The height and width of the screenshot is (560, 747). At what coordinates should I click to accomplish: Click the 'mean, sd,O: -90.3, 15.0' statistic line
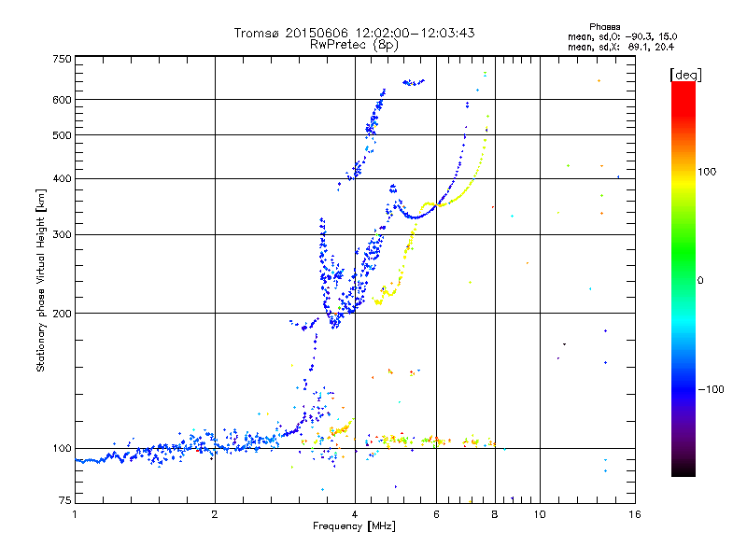click(622, 36)
